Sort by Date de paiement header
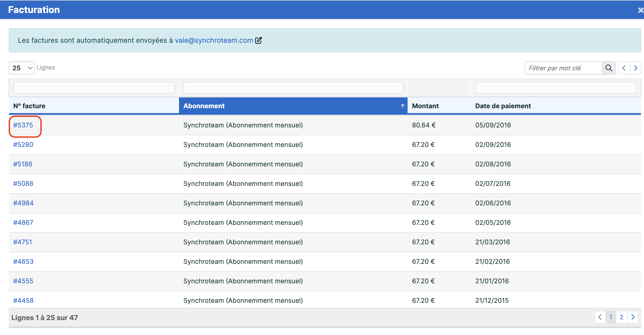The image size is (644, 335). coord(556,106)
